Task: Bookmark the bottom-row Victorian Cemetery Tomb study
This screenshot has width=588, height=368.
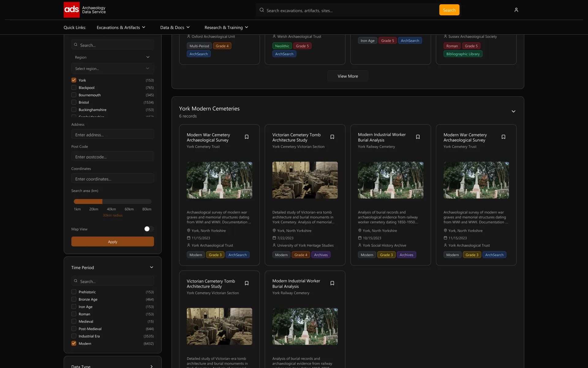Action: [x=247, y=283]
